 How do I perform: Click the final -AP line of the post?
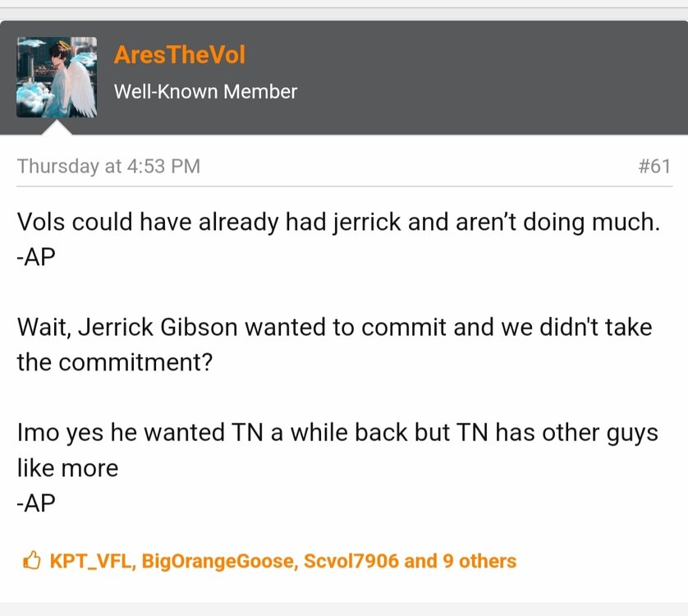(36, 502)
